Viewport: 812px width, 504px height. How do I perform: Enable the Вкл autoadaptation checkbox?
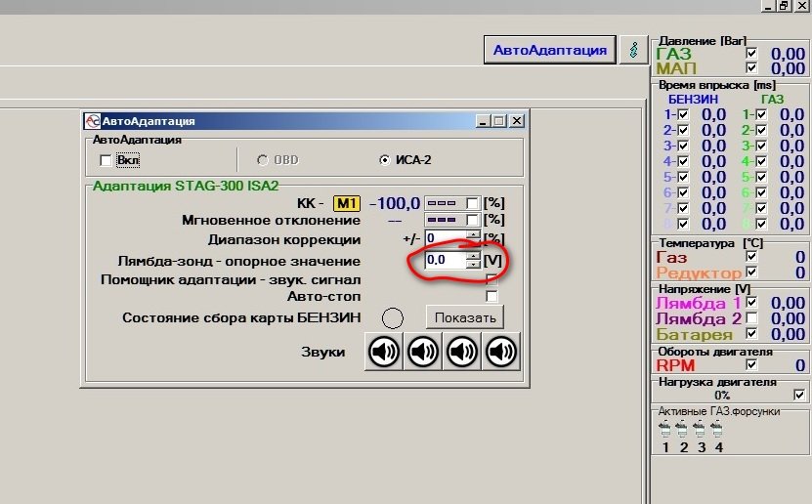(x=106, y=160)
